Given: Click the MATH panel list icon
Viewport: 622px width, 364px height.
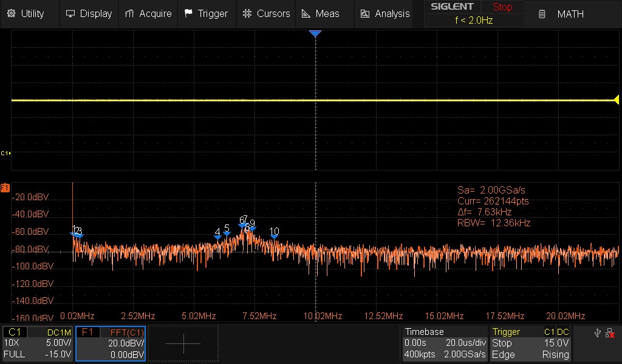Looking at the screenshot, I should pos(542,15).
